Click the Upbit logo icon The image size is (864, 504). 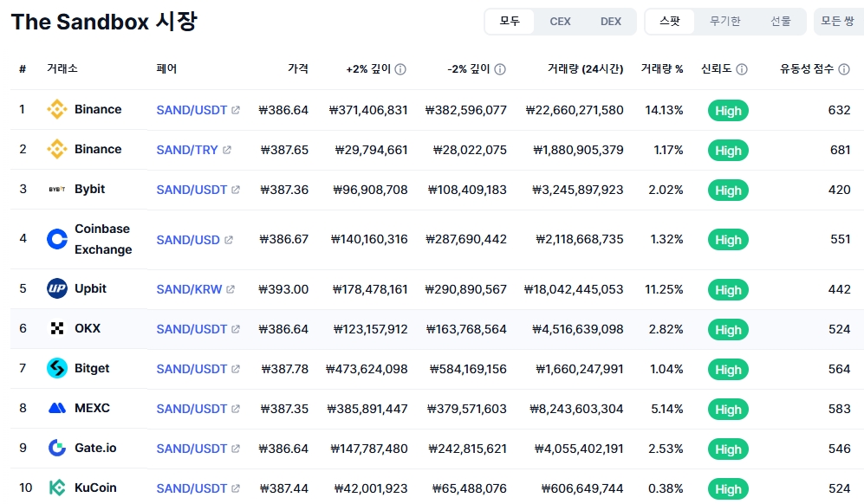click(x=56, y=288)
